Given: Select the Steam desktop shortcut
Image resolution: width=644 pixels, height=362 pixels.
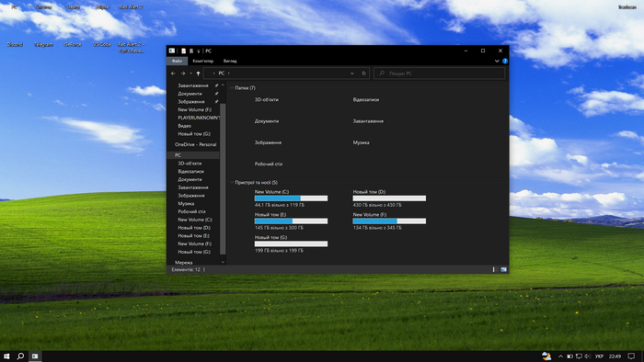Looking at the screenshot, I should click(73, 7).
